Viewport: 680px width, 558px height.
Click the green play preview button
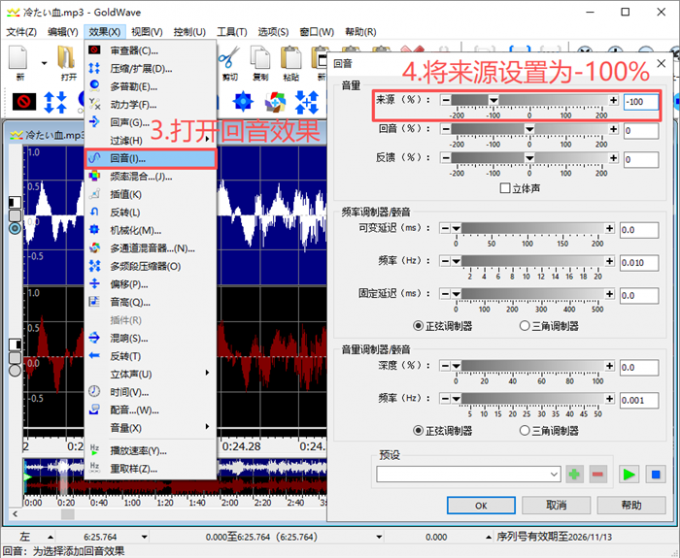(x=628, y=474)
